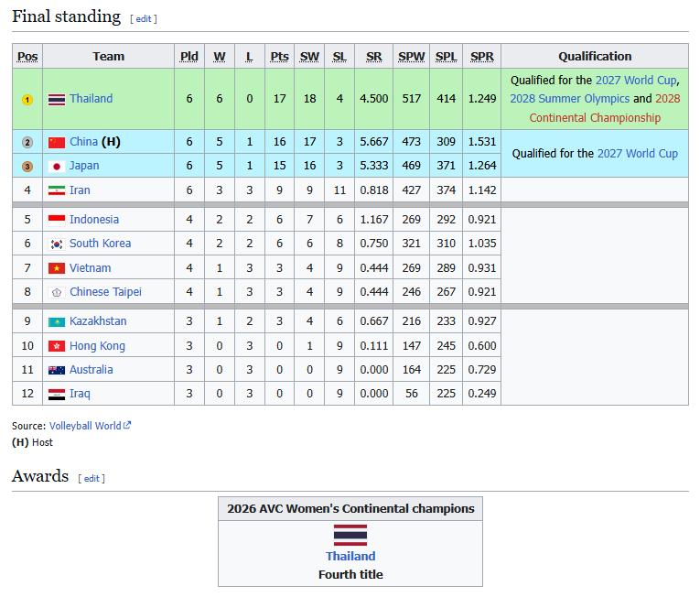The width and height of the screenshot is (700, 597).
Task: Open the Indonesia team link
Action: pos(94,220)
